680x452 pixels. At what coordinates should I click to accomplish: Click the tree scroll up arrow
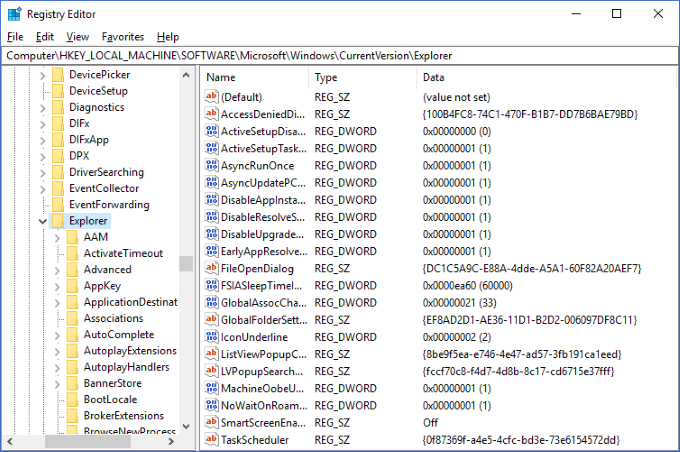(186, 75)
